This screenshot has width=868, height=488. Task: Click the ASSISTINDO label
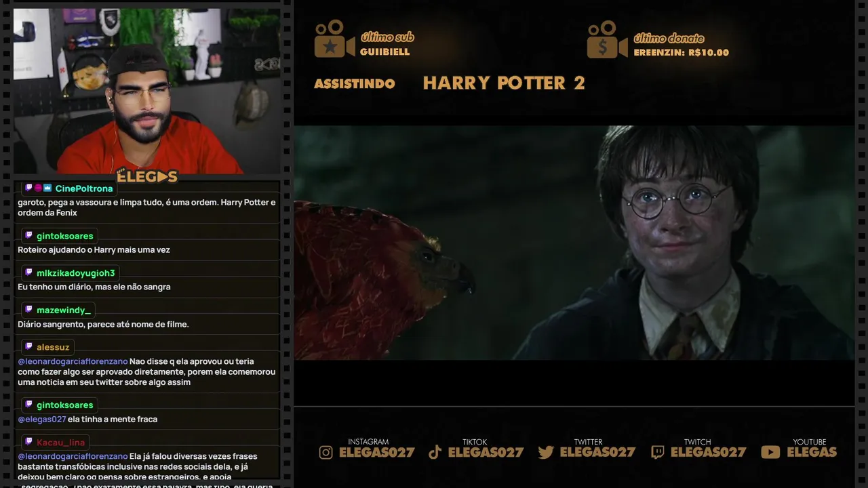pos(355,83)
